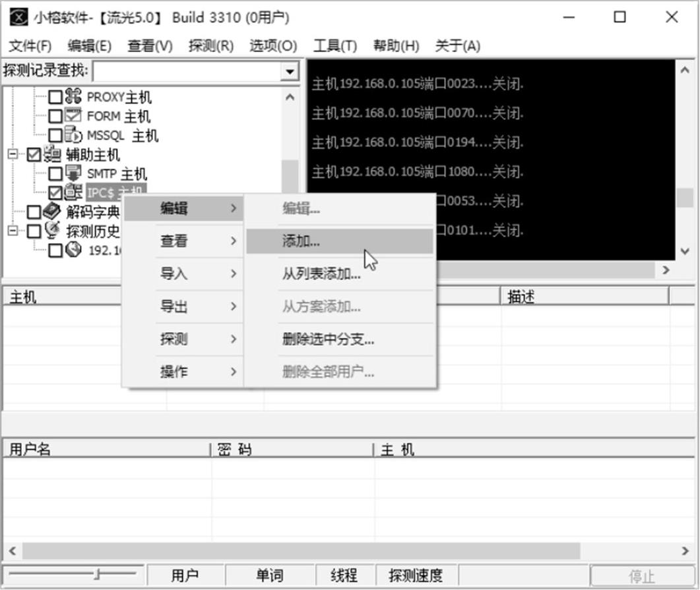
Task: Expand the 编辑 submenu in context menu
Action: click(183, 208)
